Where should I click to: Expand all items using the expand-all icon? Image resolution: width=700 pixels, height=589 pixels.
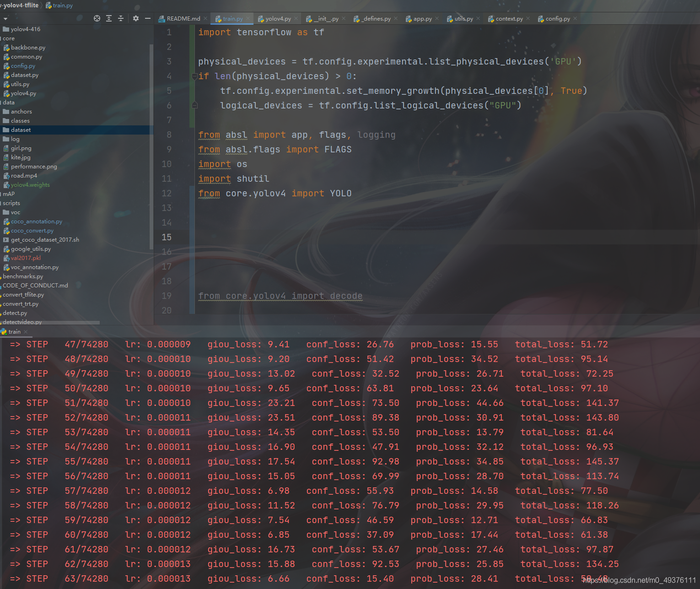coord(108,18)
